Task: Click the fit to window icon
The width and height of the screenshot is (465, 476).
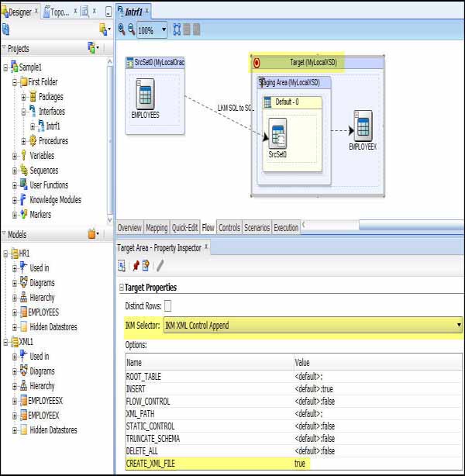Action: (177, 29)
